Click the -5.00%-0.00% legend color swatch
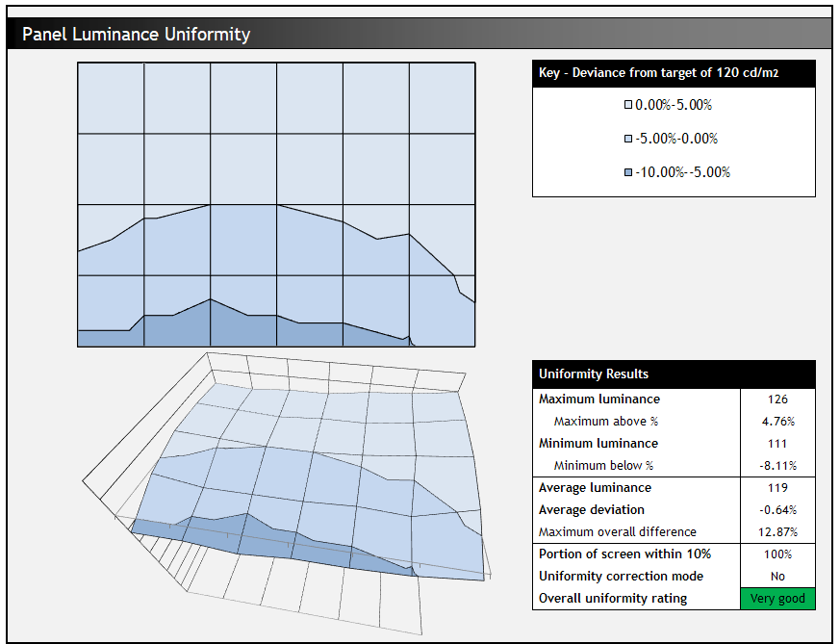This screenshot has height=644, width=840. 628,139
